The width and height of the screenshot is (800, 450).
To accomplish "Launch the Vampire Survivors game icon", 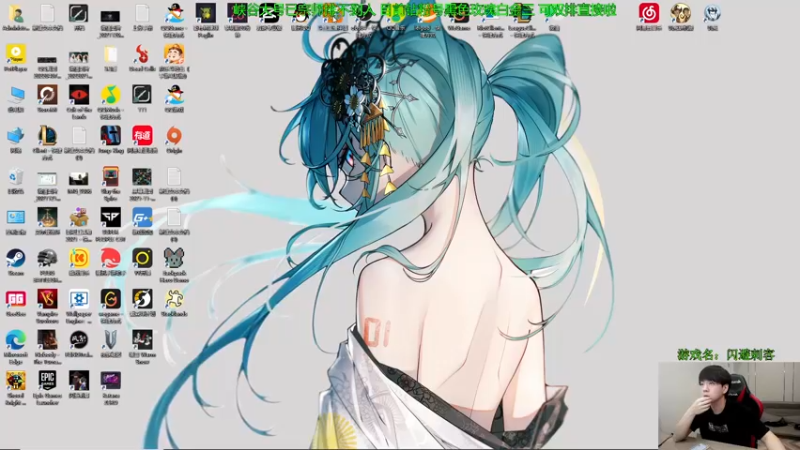I will click(47, 299).
